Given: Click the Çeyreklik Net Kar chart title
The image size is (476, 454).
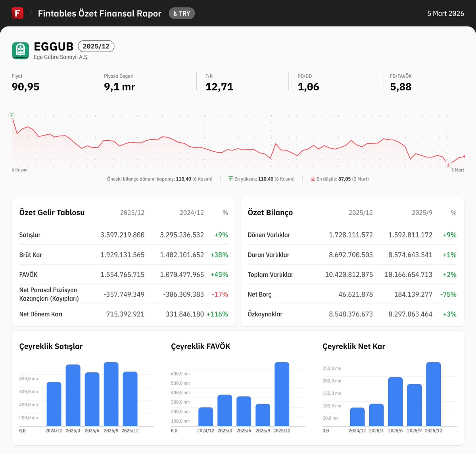Looking at the screenshot, I should tap(354, 346).
